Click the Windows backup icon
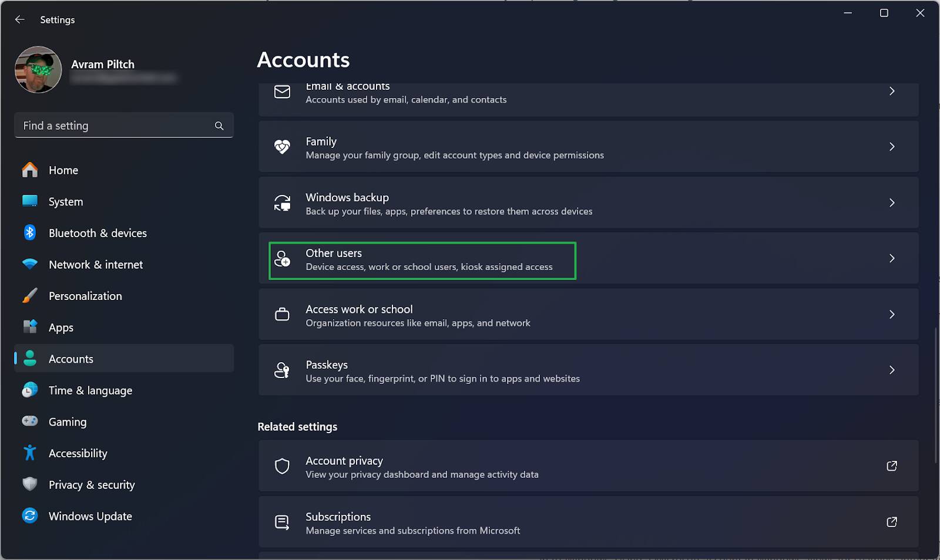 (x=282, y=203)
